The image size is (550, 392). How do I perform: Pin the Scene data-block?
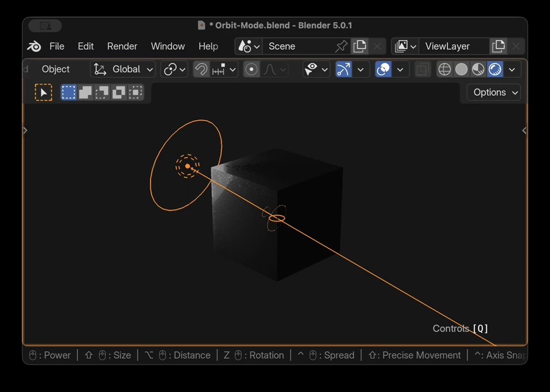342,46
